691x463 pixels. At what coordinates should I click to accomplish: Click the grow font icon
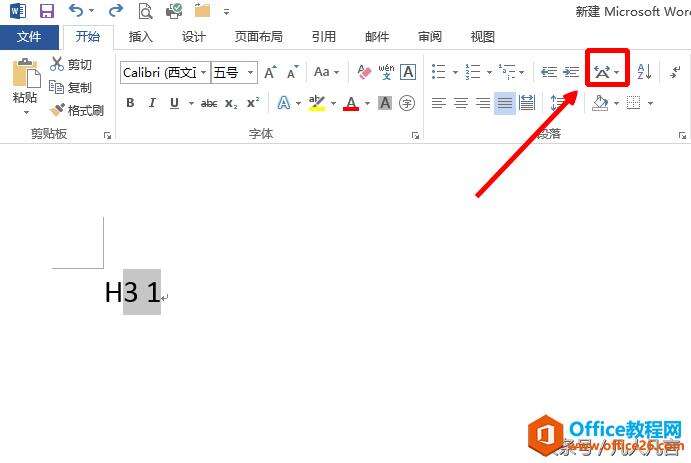(x=270, y=72)
